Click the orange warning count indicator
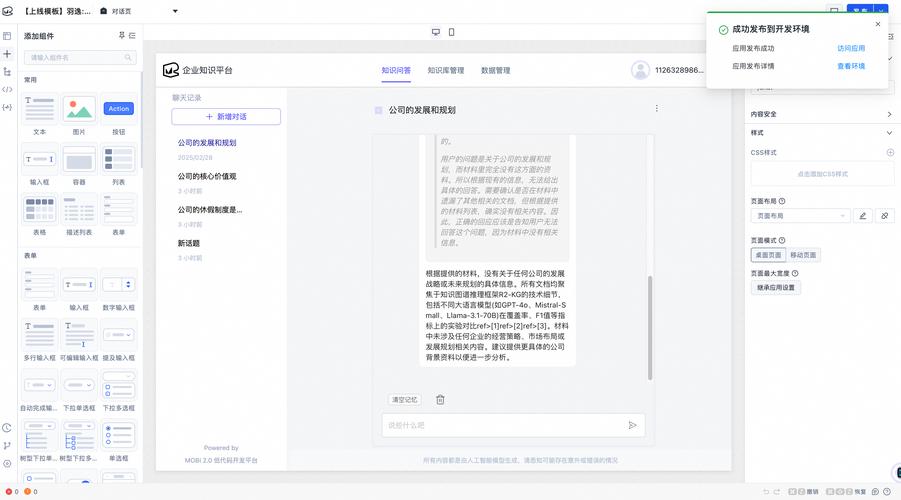901x500 pixels. [30, 491]
